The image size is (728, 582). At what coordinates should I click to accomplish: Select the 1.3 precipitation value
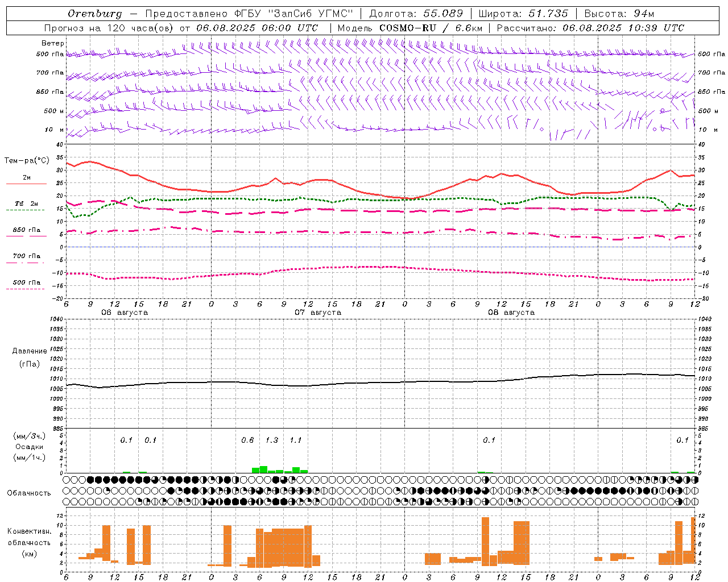[x=272, y=440]
